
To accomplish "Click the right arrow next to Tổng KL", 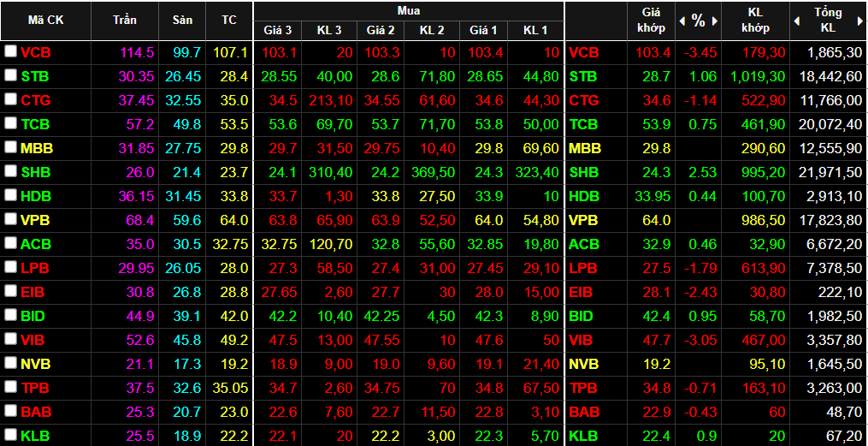I will pyautogui.click(x=859, y=21).
